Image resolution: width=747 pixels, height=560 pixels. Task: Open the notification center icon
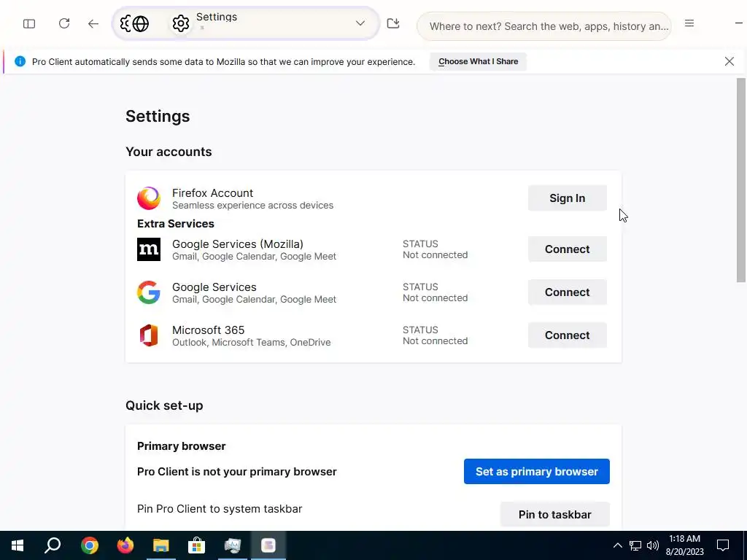[723, 545]
